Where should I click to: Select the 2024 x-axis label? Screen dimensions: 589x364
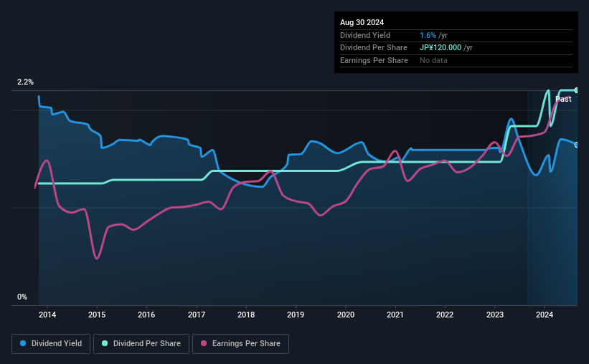[545, 315]
